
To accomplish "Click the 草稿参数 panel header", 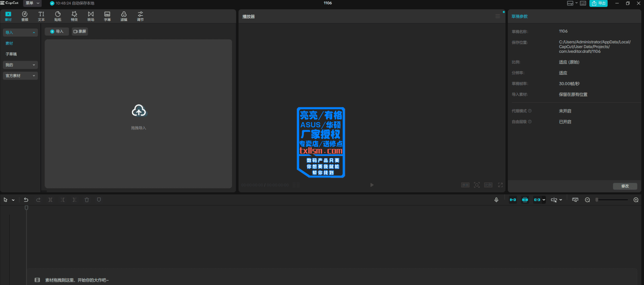I will [x=520, y=16].
